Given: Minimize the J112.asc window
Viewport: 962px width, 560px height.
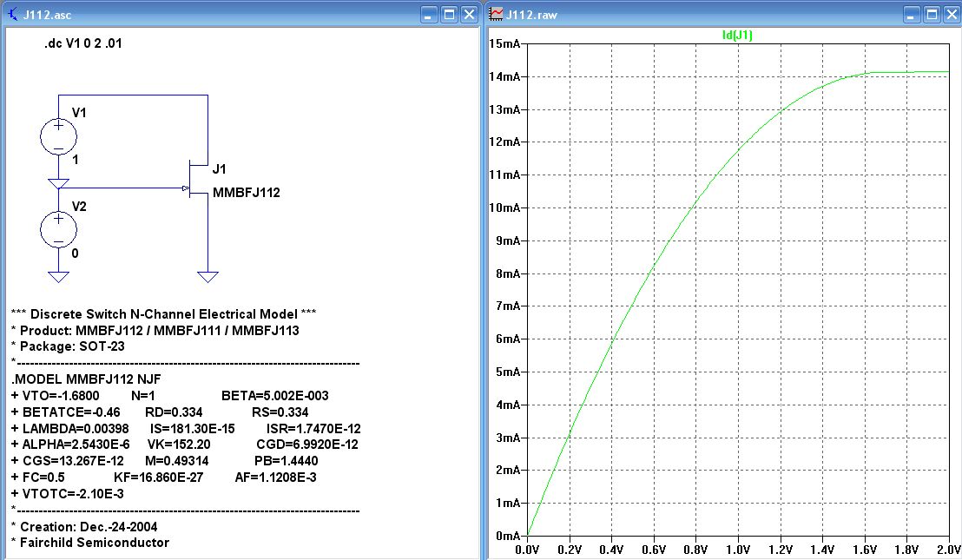Looking at the screenshot, I should [429, 15].
